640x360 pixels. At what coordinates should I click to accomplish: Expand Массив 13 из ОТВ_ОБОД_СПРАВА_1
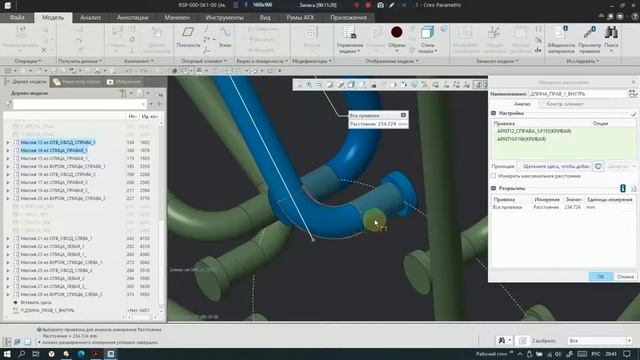8,142
